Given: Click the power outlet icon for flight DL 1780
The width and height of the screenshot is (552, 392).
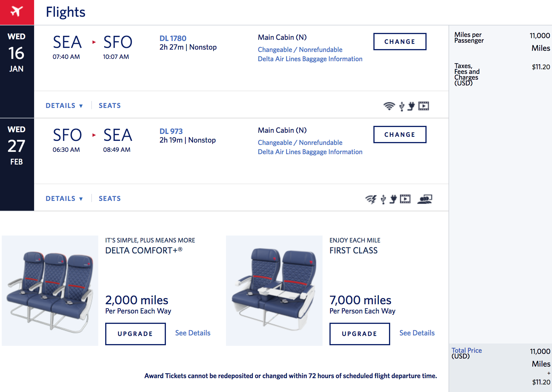Looking at the screenshot, I should (411, 106).
